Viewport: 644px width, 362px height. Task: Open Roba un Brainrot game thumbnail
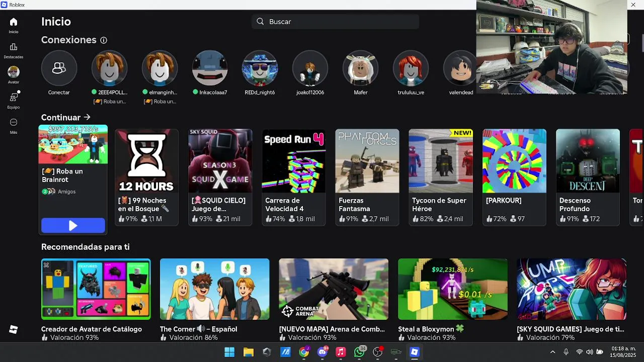[x=73, y=144]
